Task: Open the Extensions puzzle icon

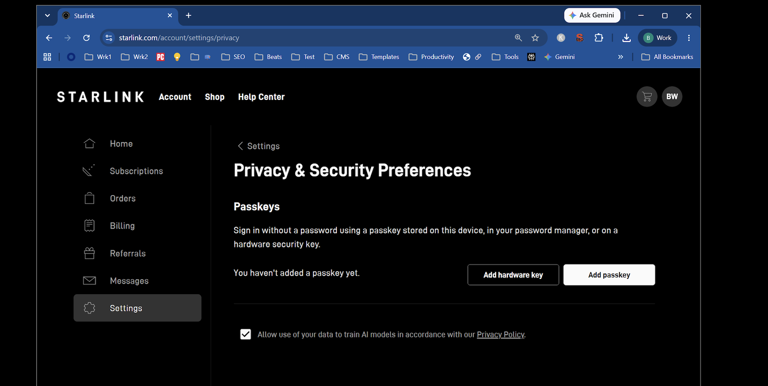Action: tap(599, 38)
